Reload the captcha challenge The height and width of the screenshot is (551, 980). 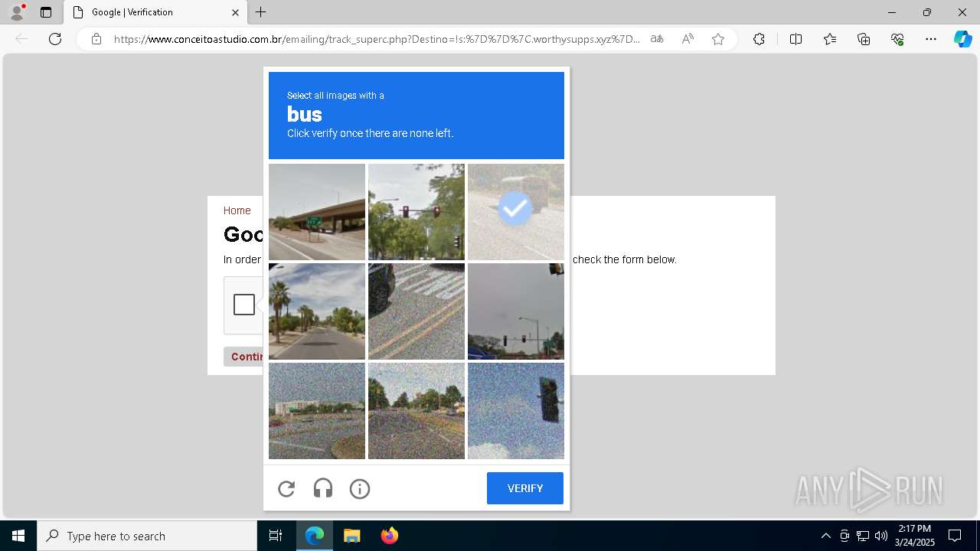pyautogui.click(x=286, y=489)
